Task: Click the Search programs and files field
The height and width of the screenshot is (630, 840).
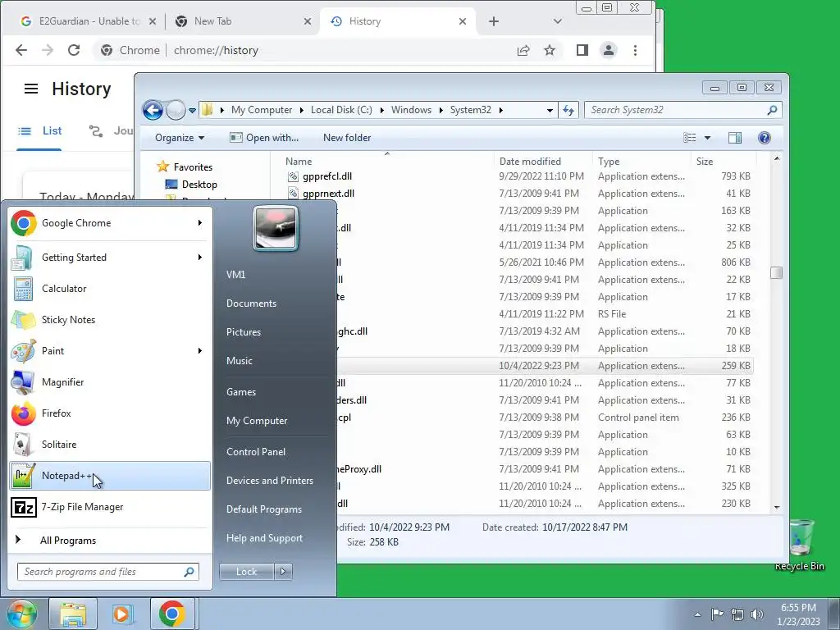Action: (108, 572)
